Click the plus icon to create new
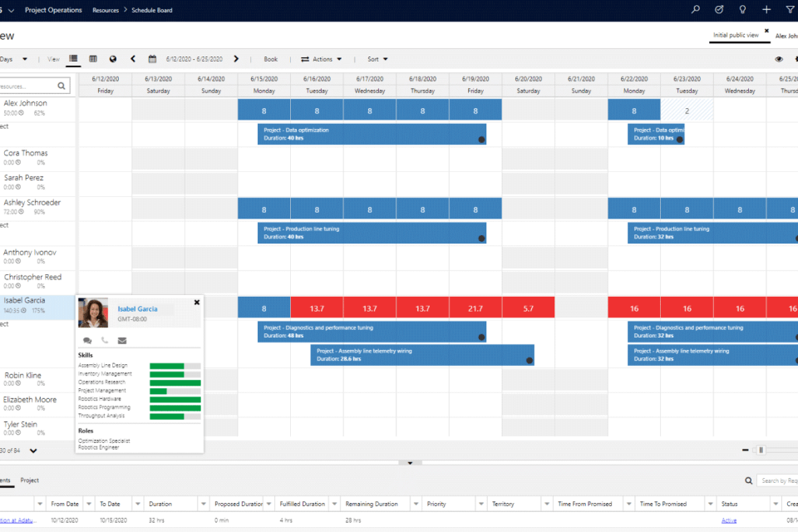 pos(766,10)
